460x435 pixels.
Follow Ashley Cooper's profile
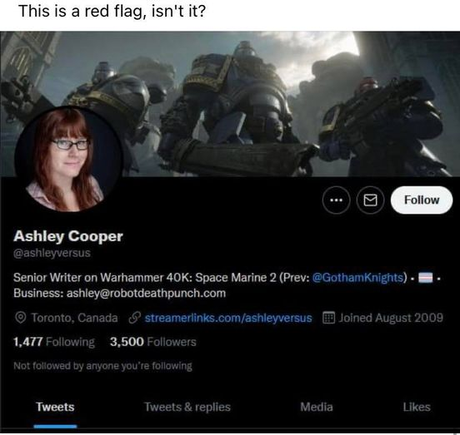(422, 200)
